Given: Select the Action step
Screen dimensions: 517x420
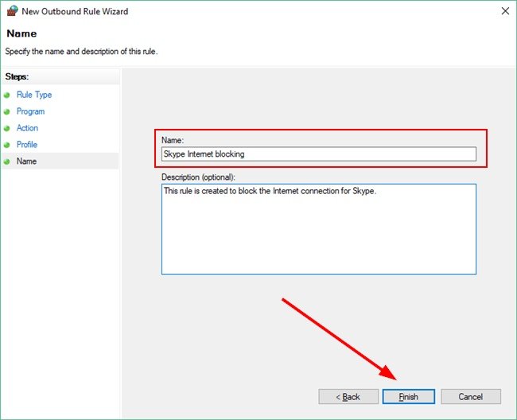Looking at the screenshot, I should point(27,128).
